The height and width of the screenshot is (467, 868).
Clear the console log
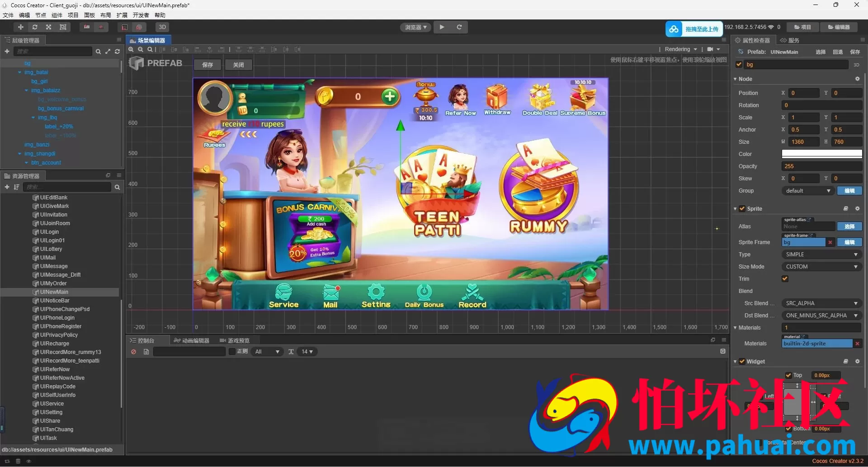(134, 352)
